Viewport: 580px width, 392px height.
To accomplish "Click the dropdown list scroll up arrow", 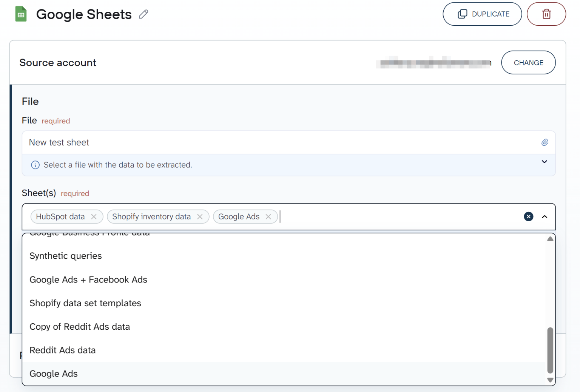I will [550, 239].
